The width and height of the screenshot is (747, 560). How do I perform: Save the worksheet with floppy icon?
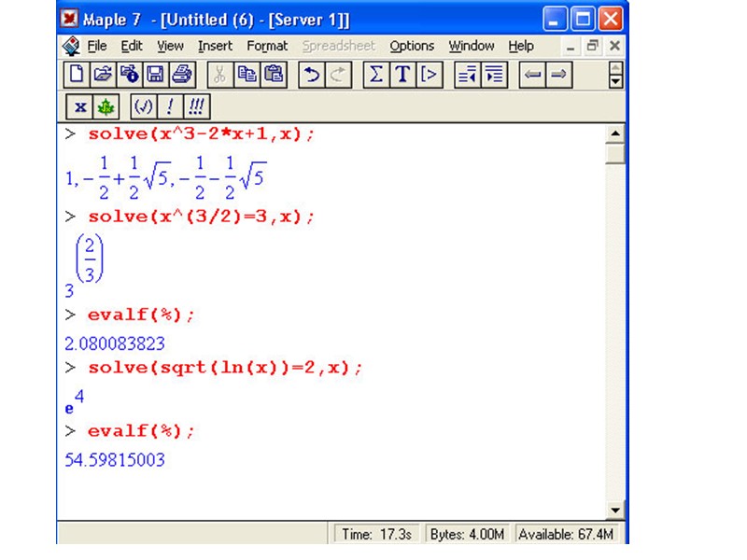click(x=155, y=75)
